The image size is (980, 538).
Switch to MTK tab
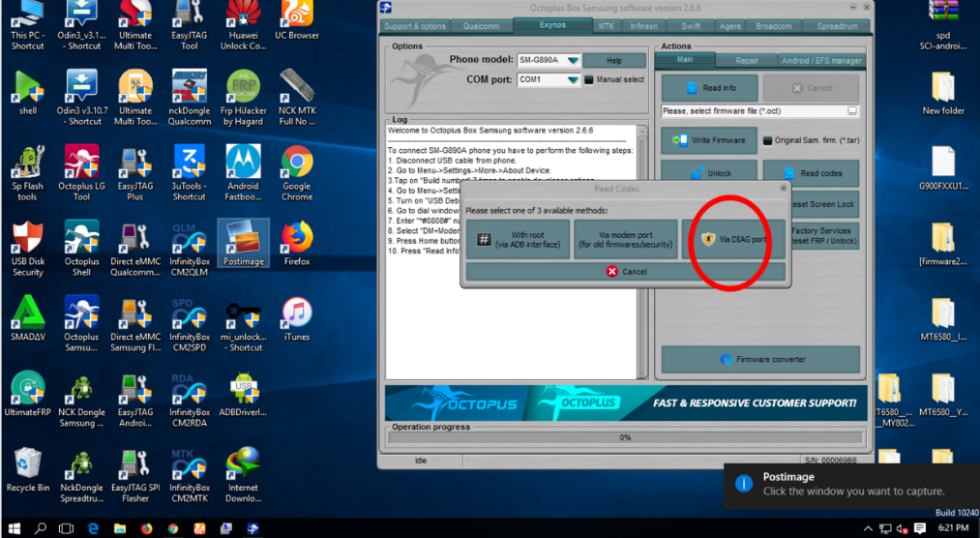pos(606,26)
